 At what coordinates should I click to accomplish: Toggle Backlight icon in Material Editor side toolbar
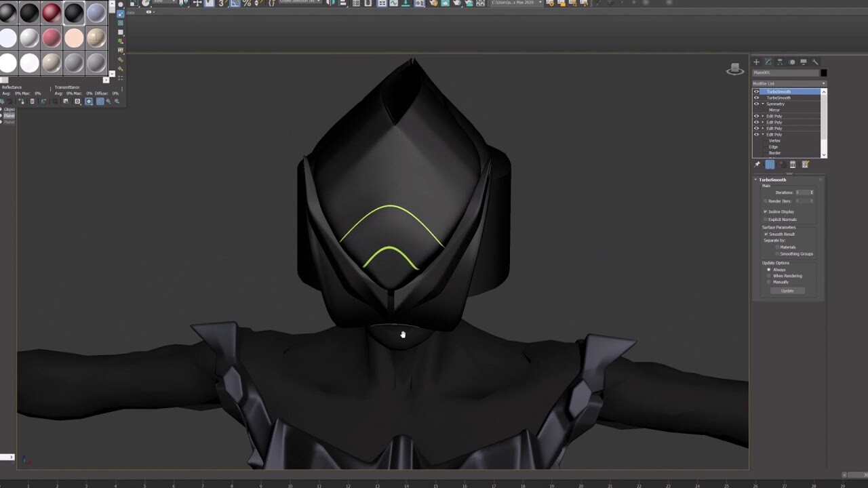point(121,14)
